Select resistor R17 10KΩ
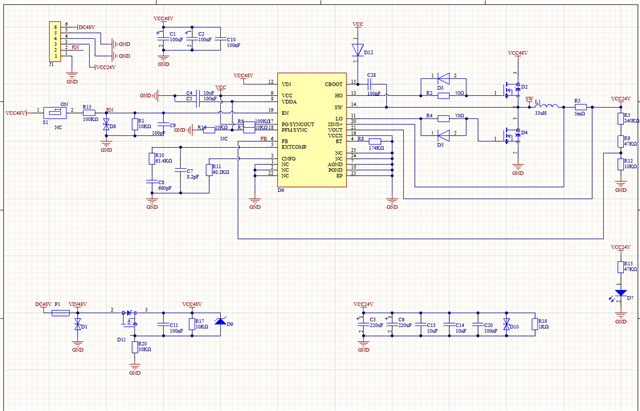Image resolution: width=640 pixels, height=411 pixels. point(192,324)
